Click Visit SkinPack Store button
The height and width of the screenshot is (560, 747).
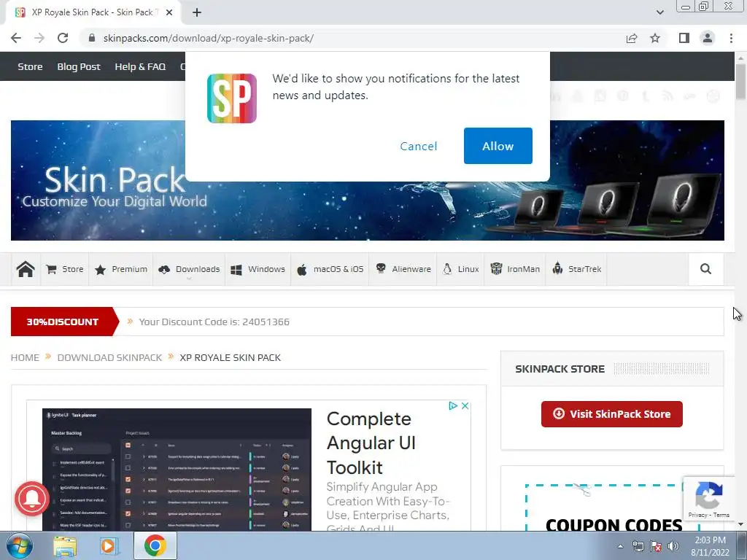[612, 414]
